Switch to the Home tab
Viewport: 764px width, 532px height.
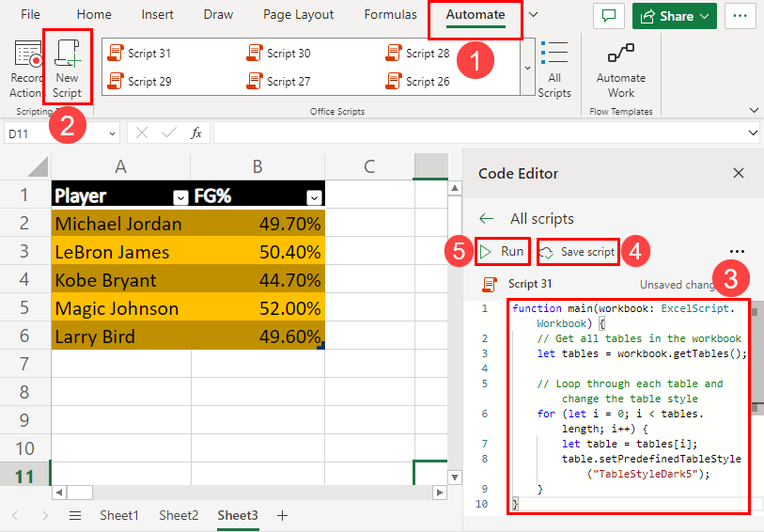click(x=94, y=15)
